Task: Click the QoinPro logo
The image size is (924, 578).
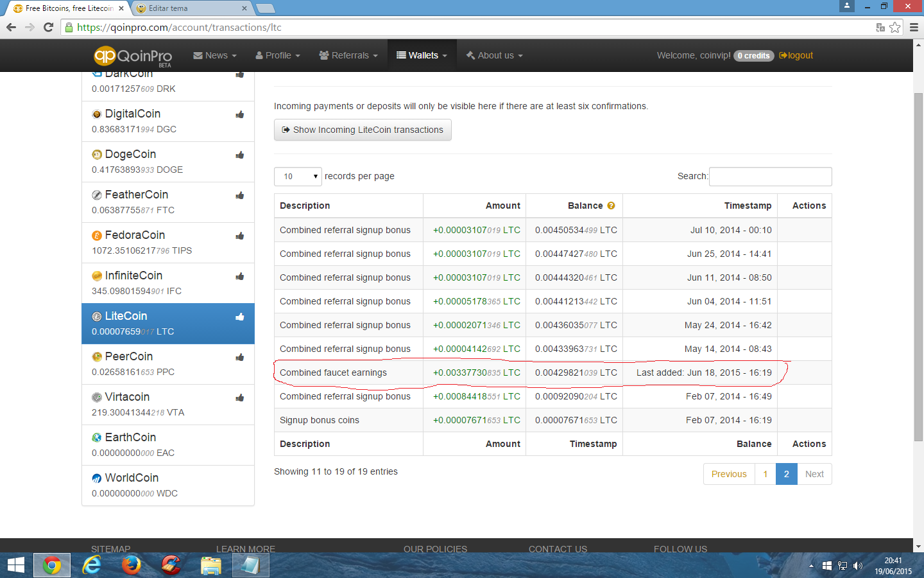Action: [133, 56]
